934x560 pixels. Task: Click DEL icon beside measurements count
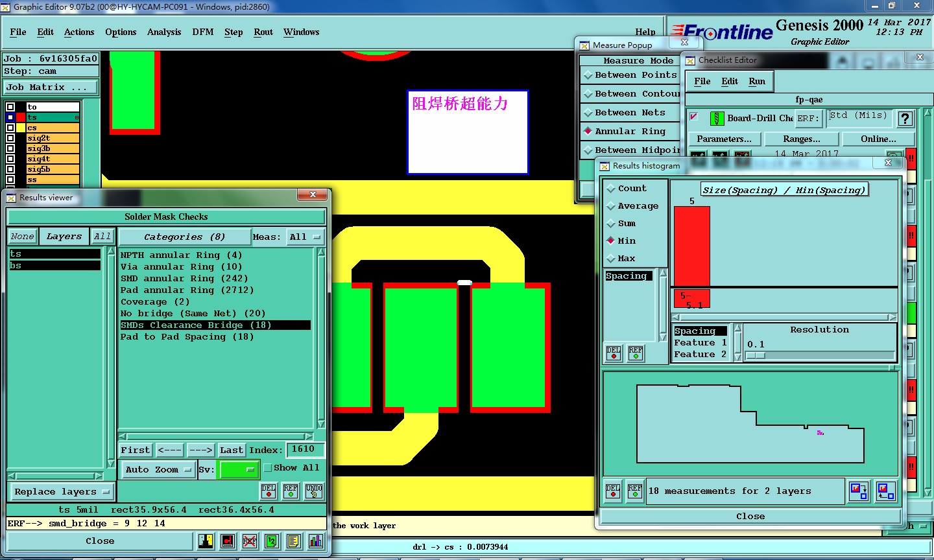613,491
